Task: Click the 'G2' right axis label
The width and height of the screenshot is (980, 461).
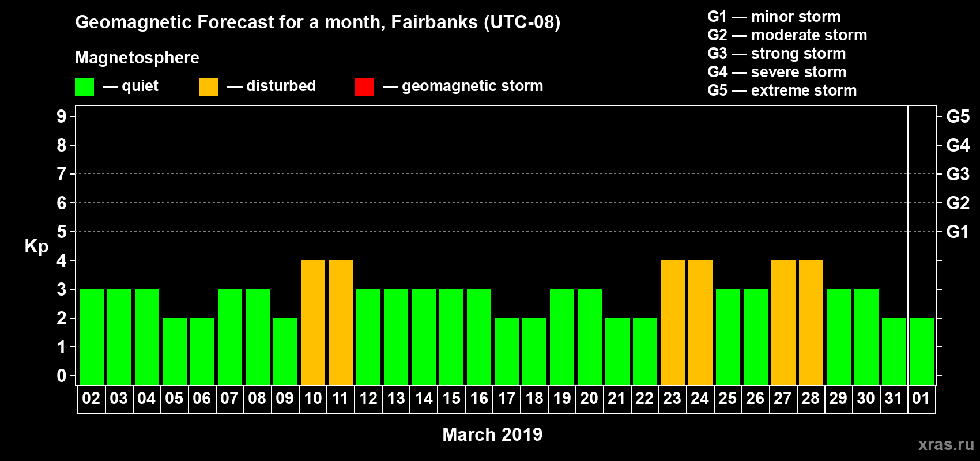Action: [x=958, y=203]
